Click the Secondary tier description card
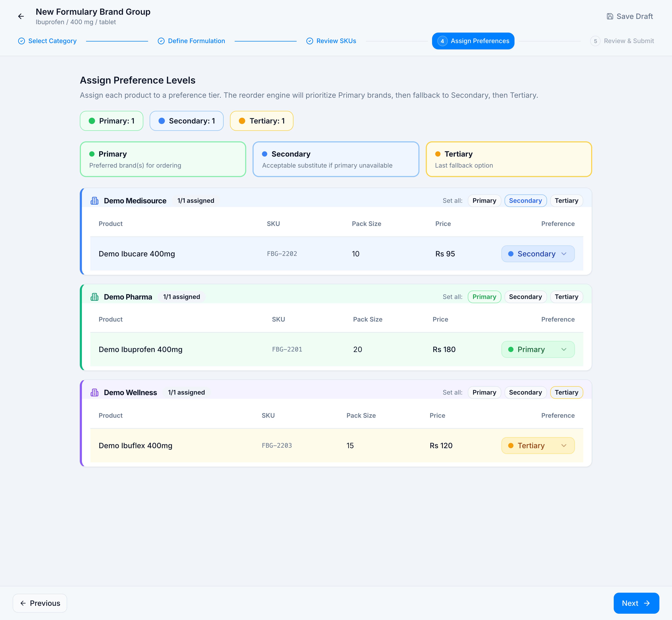672x620 pixels. pyautogui.click(x=336, y=159)
